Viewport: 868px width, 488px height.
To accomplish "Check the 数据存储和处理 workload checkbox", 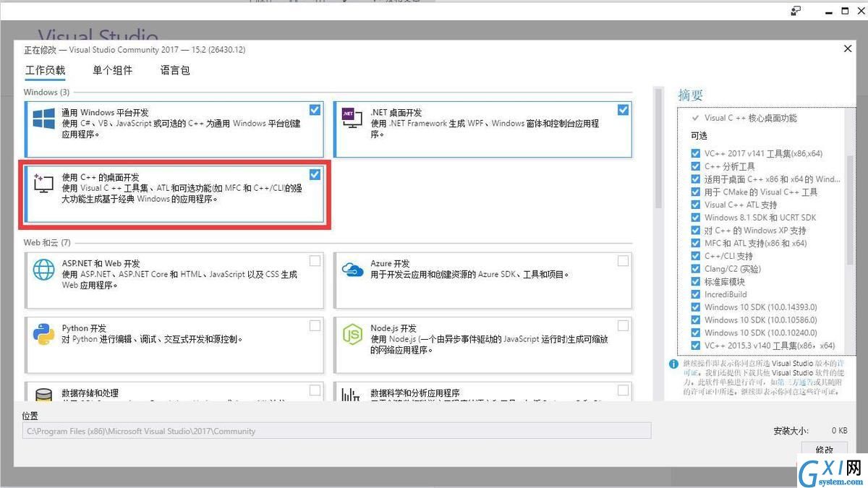I will pyautogui.click(x=315, y=390).
